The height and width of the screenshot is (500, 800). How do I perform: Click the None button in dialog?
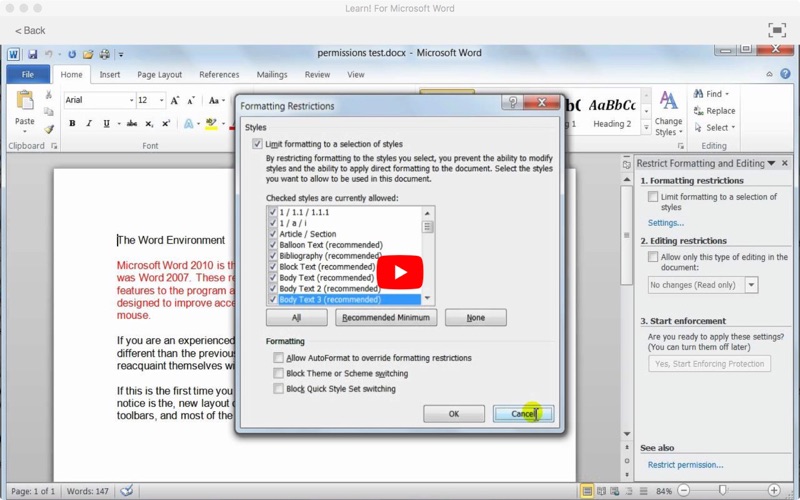[476, 317]
